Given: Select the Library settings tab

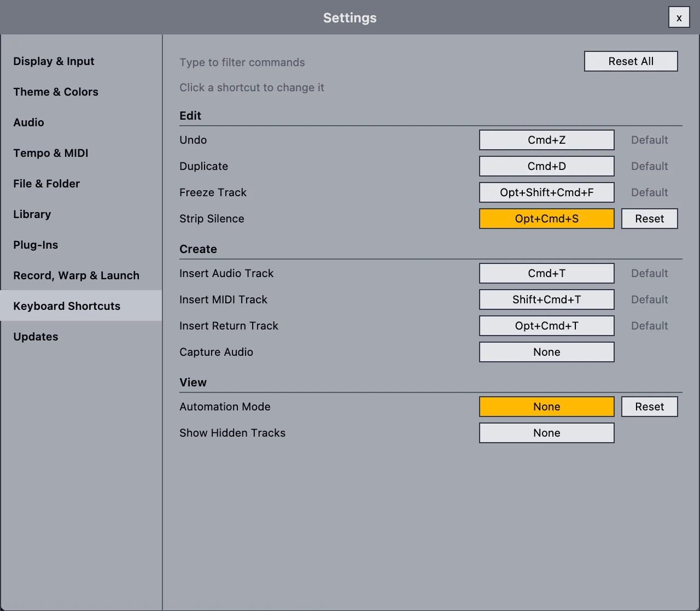Looking at the screenshot, I should 81,214.
